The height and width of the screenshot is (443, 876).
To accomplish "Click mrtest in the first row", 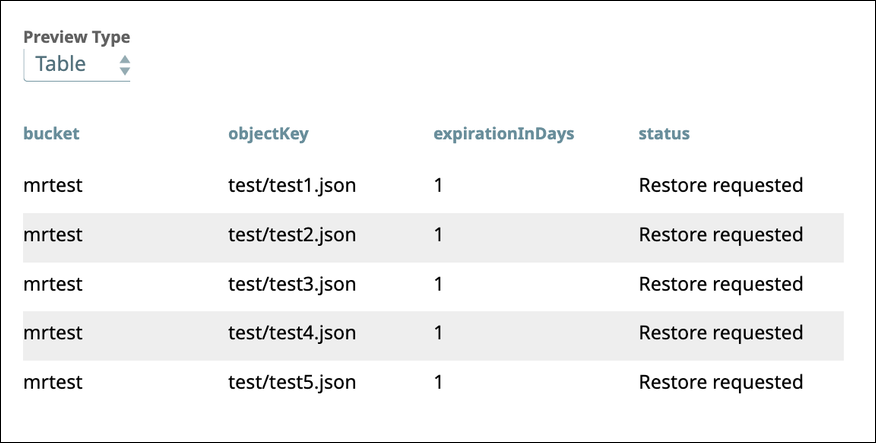I will coord(53,185).
